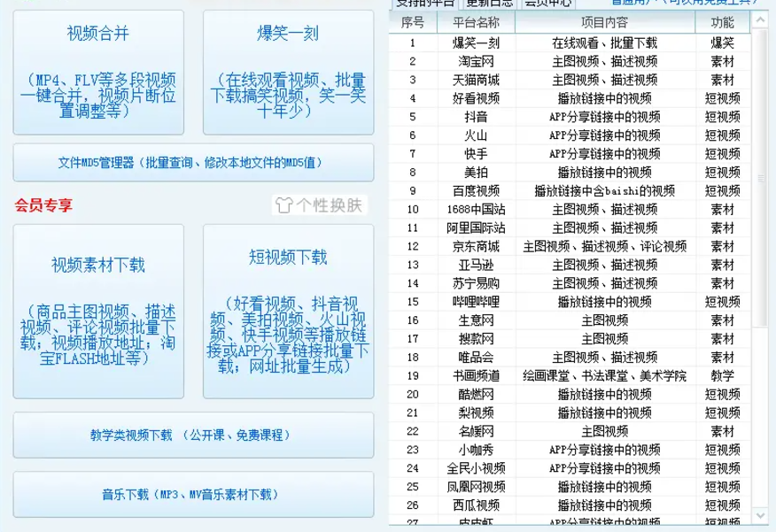The width and height of the screenshot is (776, 532).
Task: Click the 教学类视频下载 button
Action: [x=193, y=436]
